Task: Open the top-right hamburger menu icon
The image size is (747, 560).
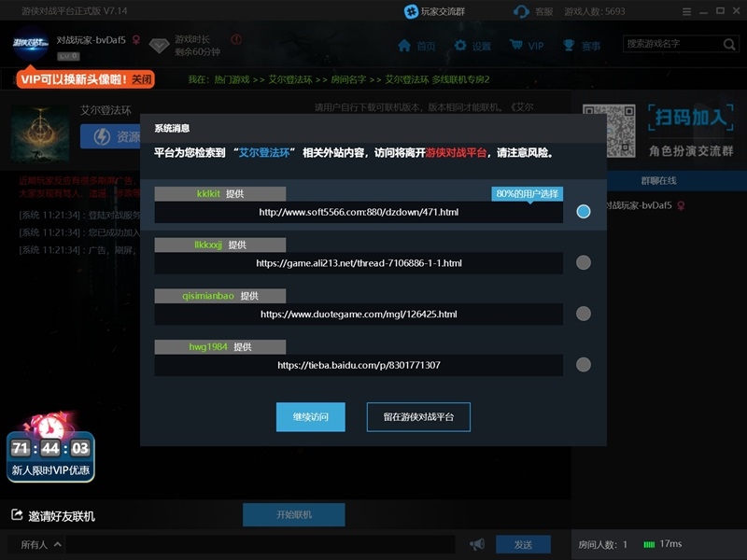Action: point(686,11)
